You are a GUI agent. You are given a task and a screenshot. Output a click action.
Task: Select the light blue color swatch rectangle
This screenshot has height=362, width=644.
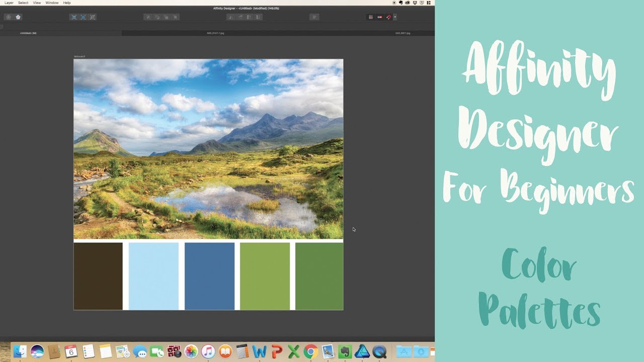(x=153, y=276)
